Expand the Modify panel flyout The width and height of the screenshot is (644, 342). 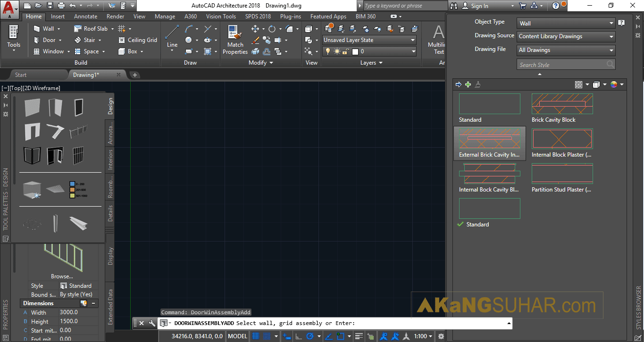pyautogui.click(x=261, y=62)
